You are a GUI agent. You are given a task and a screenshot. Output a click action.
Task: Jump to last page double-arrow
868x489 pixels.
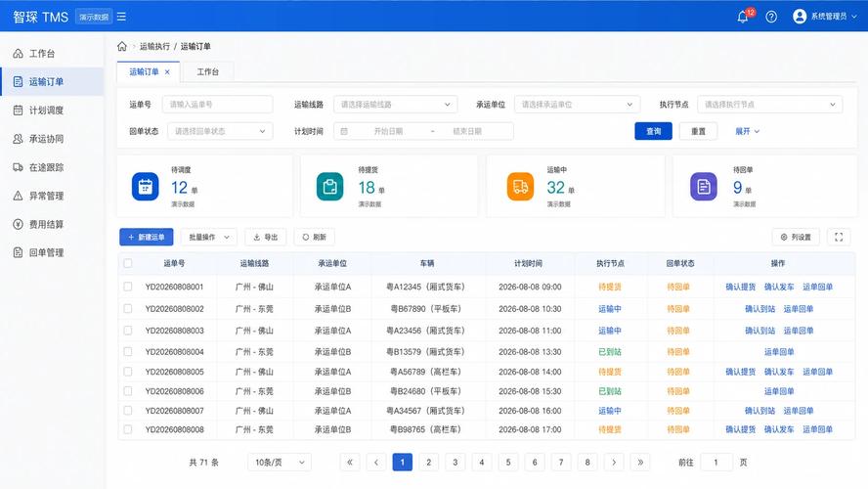tap(640, 462)
